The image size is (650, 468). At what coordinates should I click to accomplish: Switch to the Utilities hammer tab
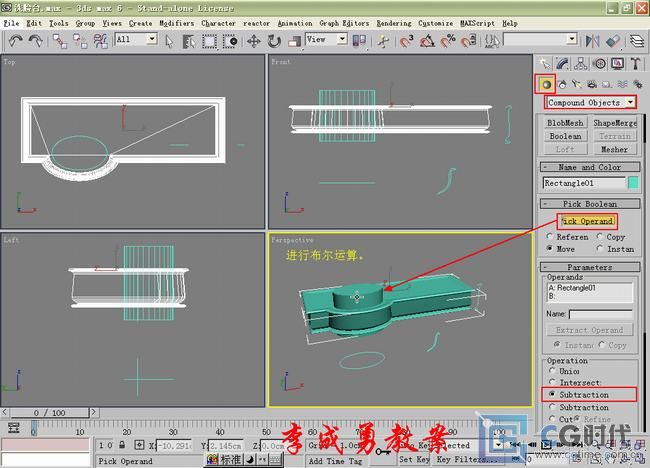coord(635,63)
